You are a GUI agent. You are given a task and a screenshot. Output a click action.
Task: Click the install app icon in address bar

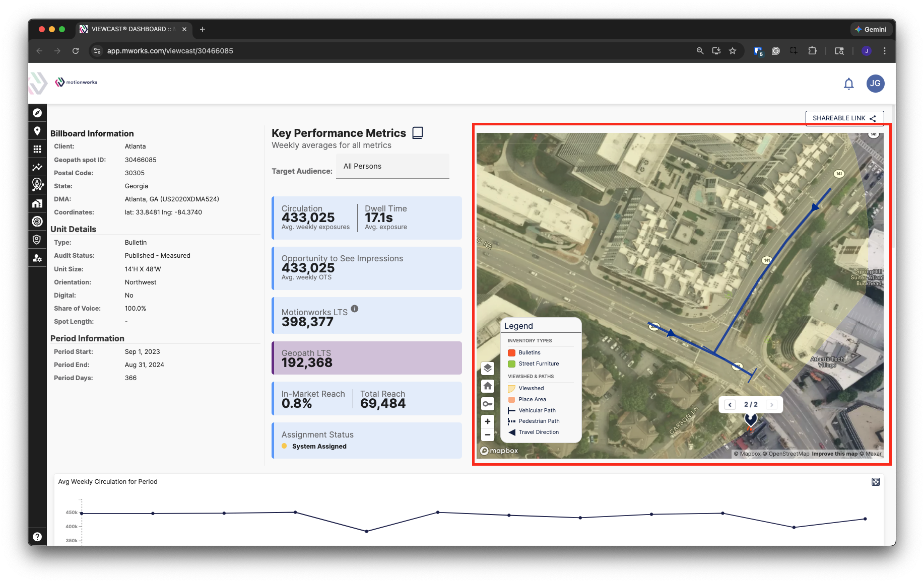click(716, 51)
